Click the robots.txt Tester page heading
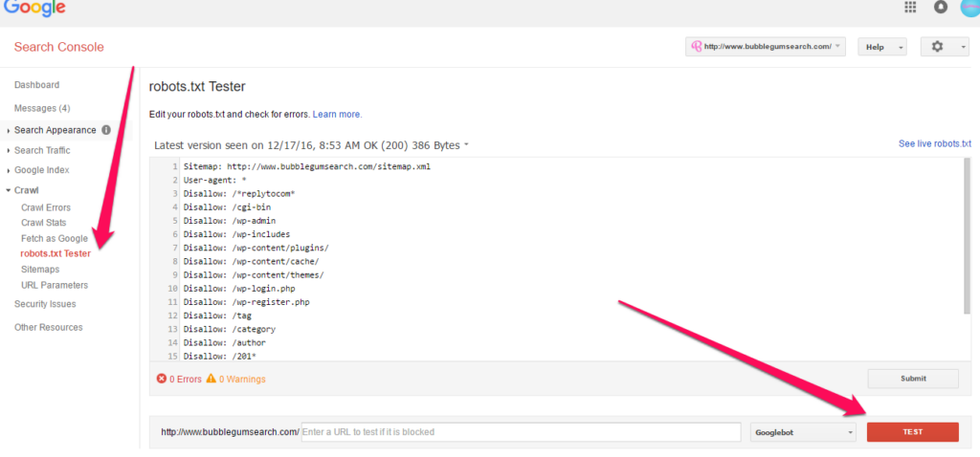This screenshot has width=980, height=457. tap(197, 87)
